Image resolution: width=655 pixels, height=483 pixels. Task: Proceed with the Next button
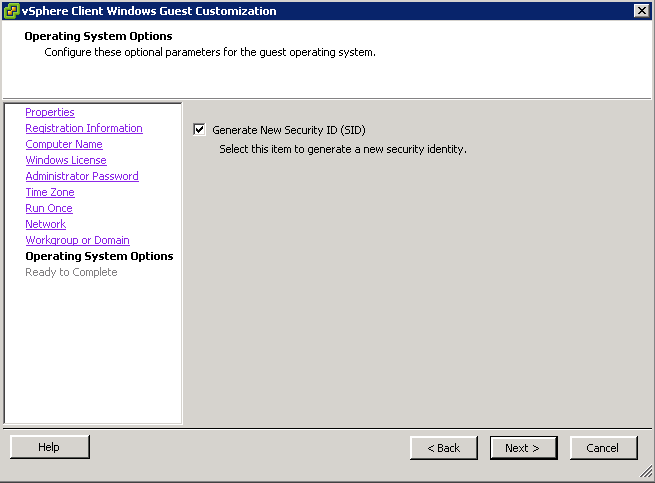[x=523, y=448]
